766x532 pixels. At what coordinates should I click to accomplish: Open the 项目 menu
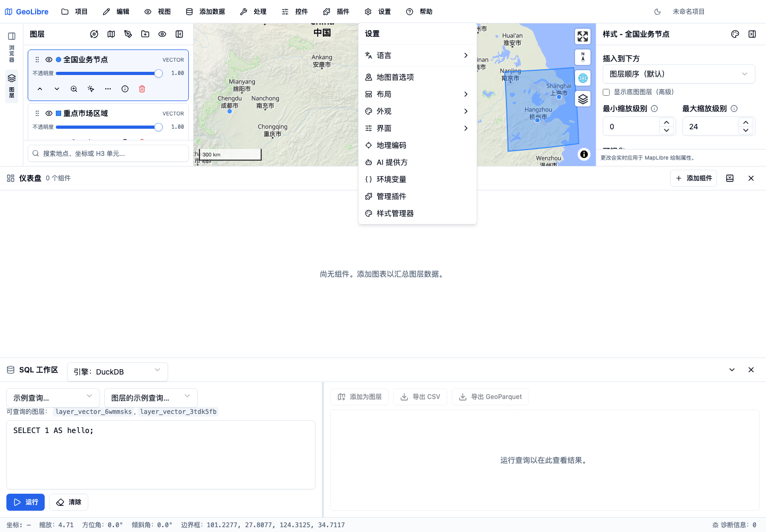[74, 12]
